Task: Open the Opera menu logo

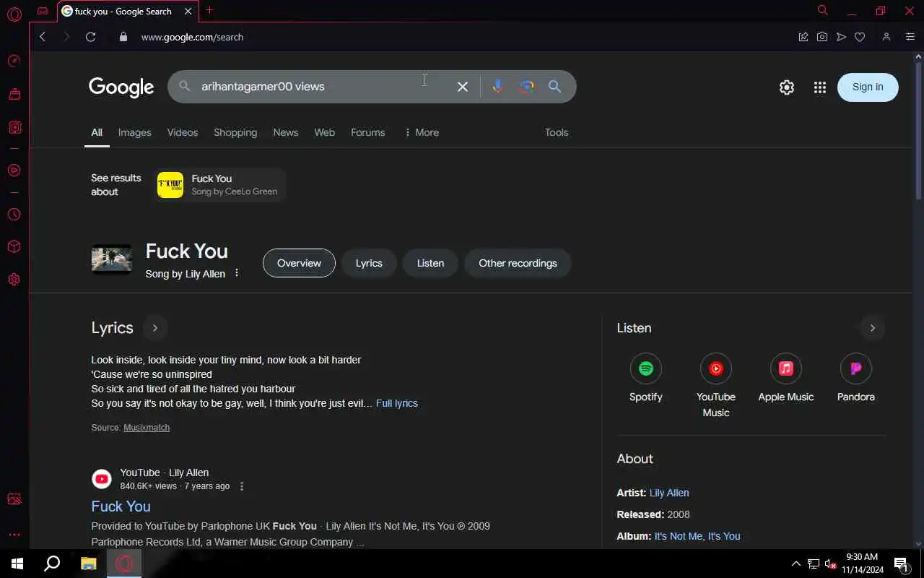Action: (x=14, y=14)
